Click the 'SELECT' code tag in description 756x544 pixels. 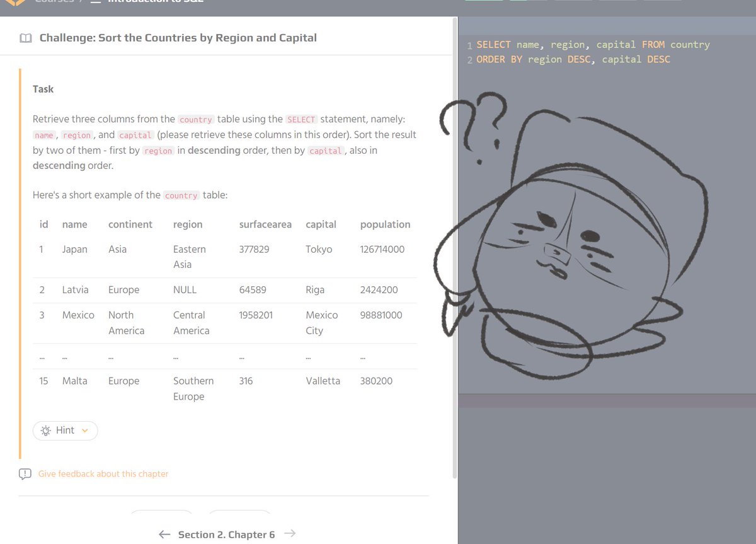click(301, 119)
